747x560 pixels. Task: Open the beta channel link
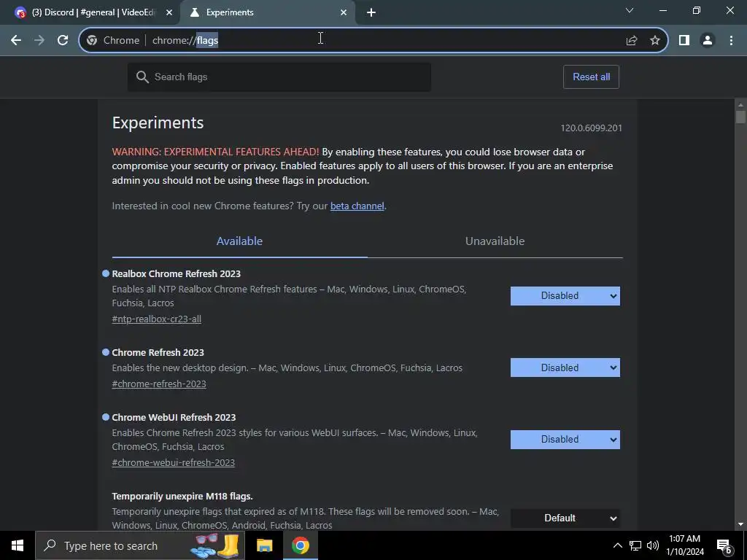pyautogui.click(x=357, y=206)
